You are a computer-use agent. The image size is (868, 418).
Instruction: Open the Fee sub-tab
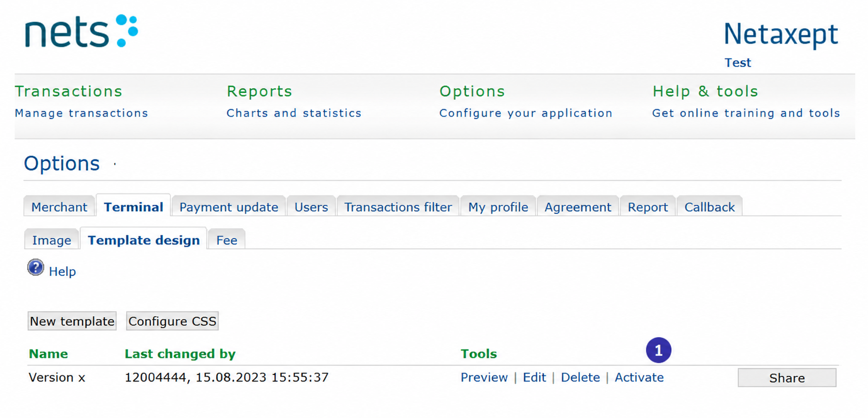[227, 240]
